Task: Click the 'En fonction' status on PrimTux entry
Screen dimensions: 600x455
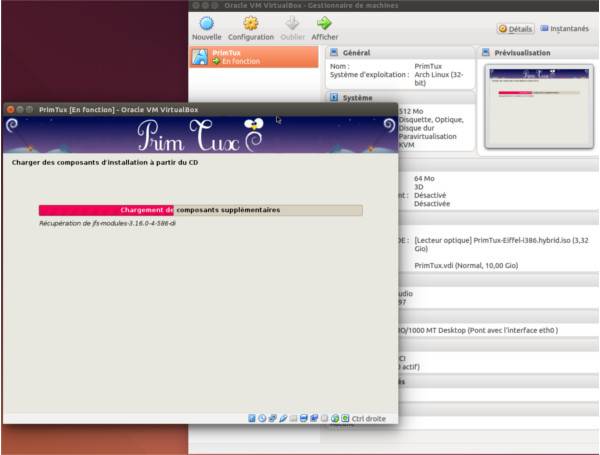Action: pyautogui.click(x=241, y=61)
